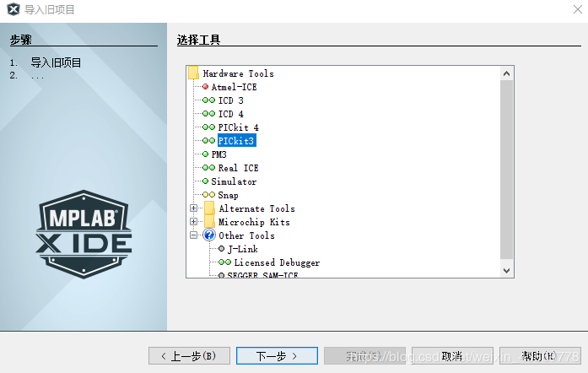Click the yellow status dots beside Snap
588x373 pixels.
(x=208, y=195)
